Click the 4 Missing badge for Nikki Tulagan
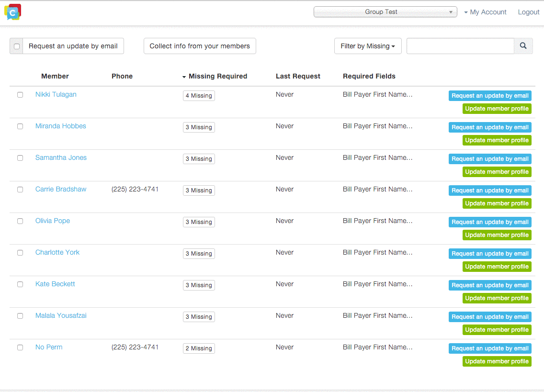This screenshot has width=544, height=392. click(199, 96)
